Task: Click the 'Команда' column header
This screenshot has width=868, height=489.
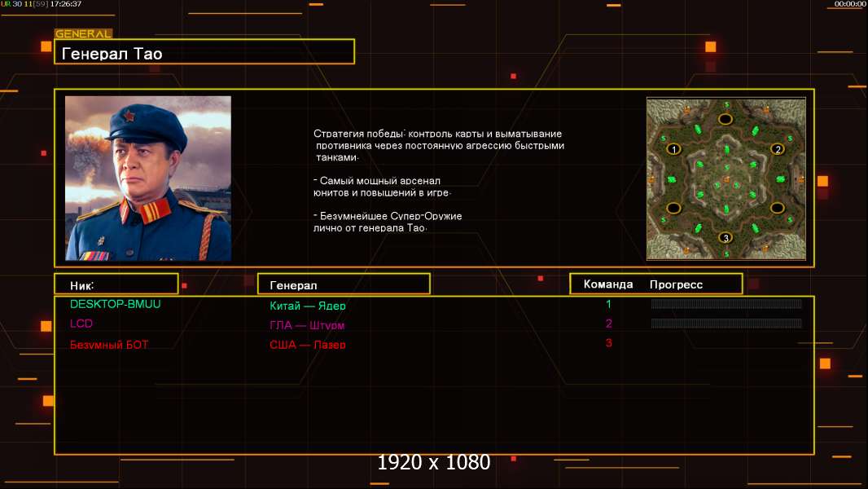Action: coord(608,284)
